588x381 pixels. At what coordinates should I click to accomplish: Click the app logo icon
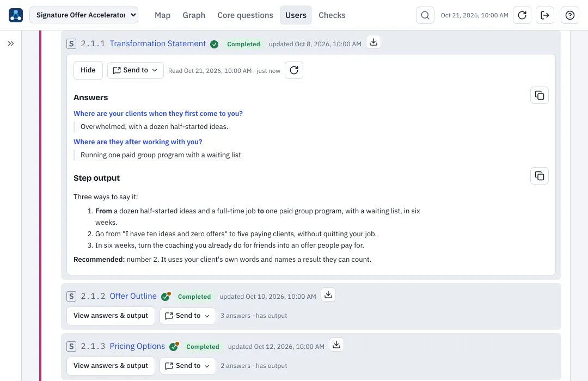pos(16,15)
